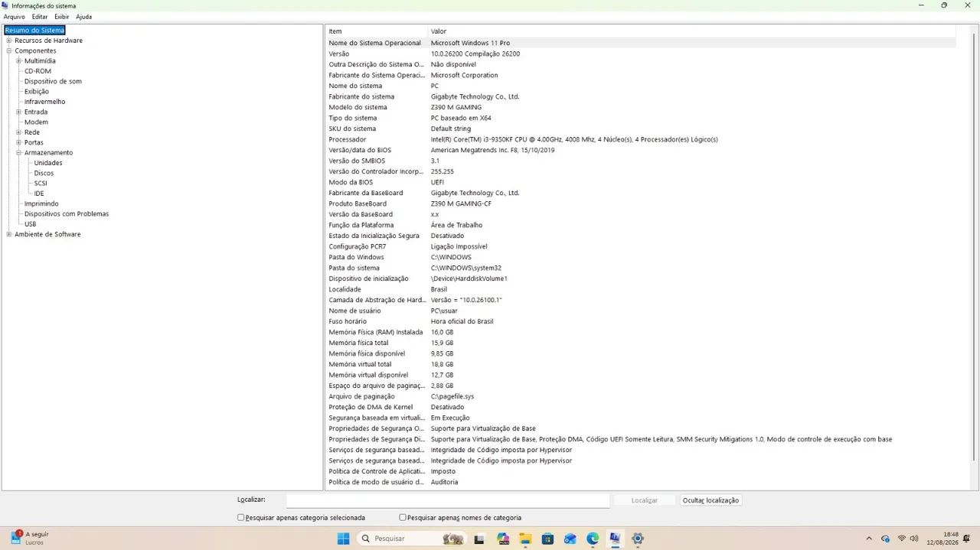Image resolution: width=980 pixels, height=550 pixels.
Task: Select the "Proteção de DMA de Kernel" row
Action: (x=641, y=407)
